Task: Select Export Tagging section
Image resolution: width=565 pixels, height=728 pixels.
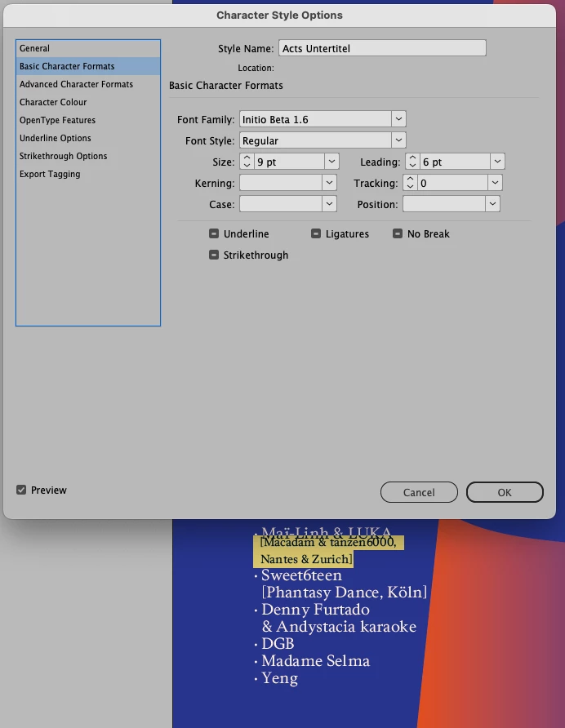Action: tap(88, 174)
